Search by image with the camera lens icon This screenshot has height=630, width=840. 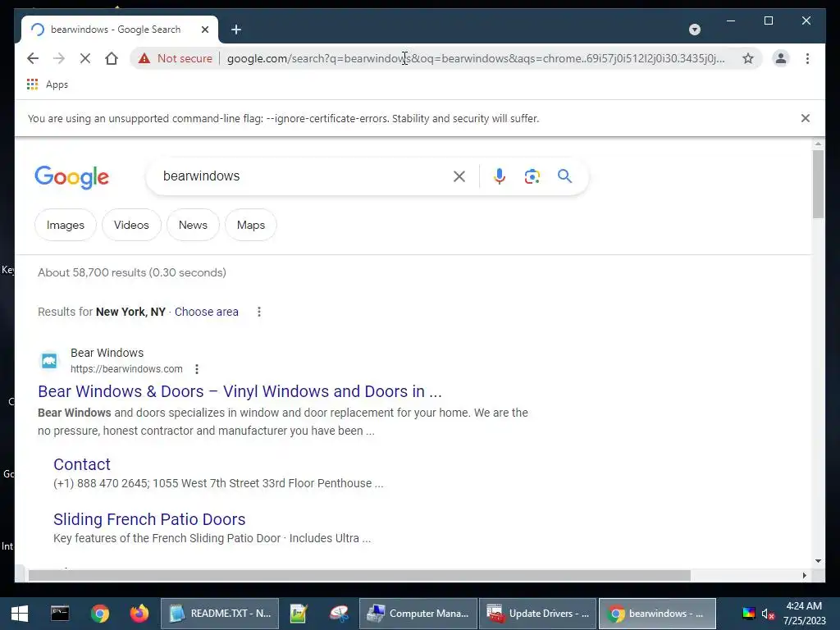[x=532, y=176]
